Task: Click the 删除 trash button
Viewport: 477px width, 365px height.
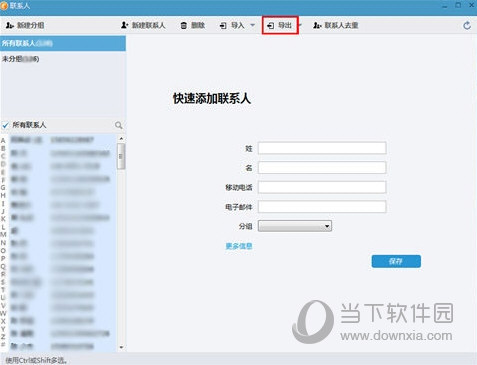Action: (x=193, y=25)
